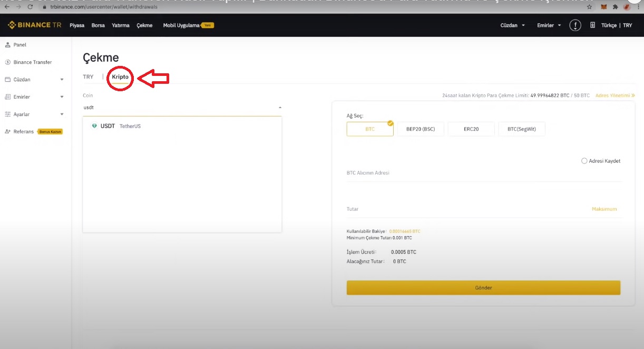Click Binance Transfer dollar icon
Viewport: 644px width, 349px height.
(7, 62)
